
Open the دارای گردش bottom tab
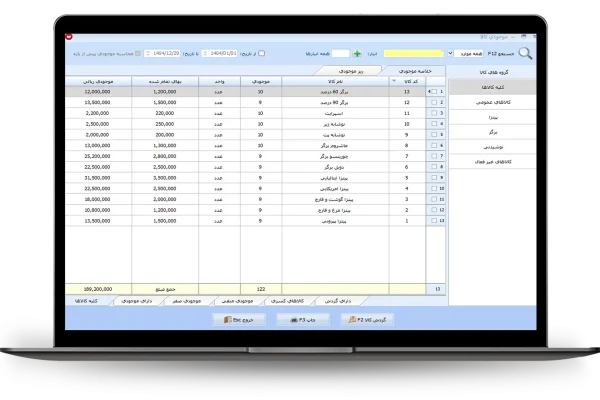[x=338, y=301]
